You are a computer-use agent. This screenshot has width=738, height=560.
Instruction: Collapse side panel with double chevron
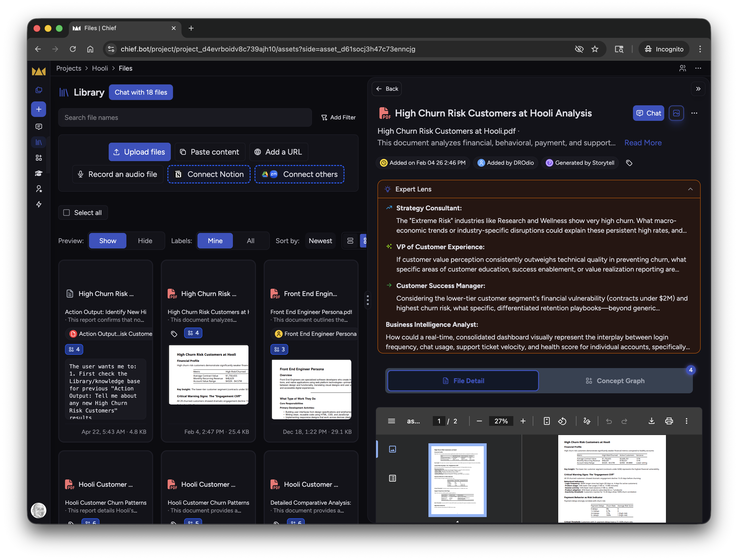click(698, 89)
